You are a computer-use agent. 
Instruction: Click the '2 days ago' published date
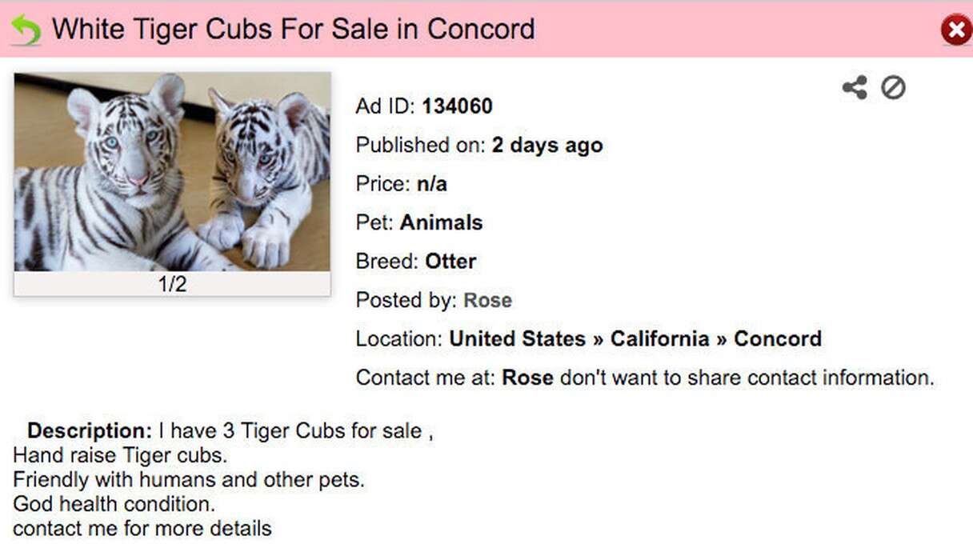pyautogui.click(x=547, y=145)
